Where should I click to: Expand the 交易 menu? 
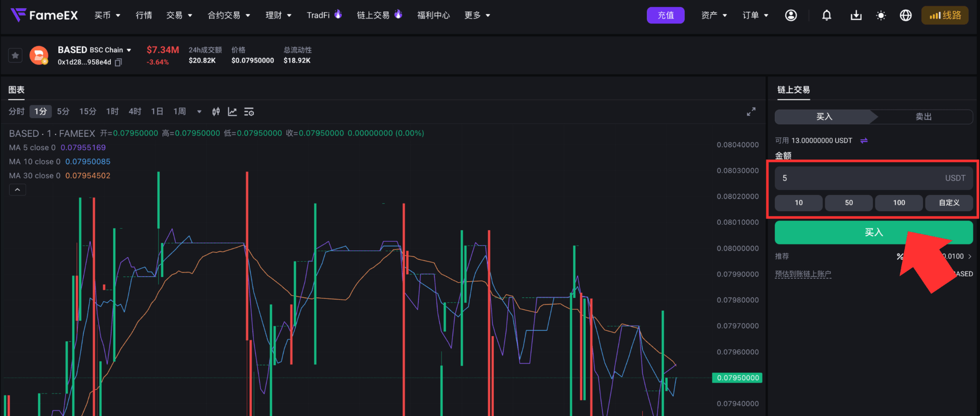pyautogui.click(x=179, y=15)
